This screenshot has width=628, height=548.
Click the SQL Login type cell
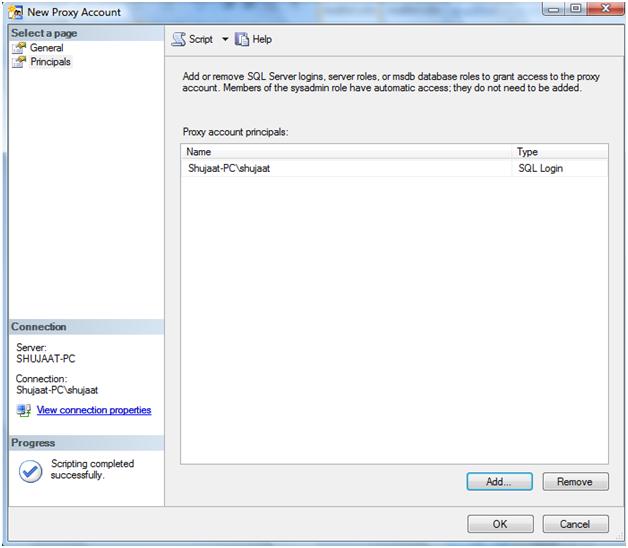pos(540,169)
